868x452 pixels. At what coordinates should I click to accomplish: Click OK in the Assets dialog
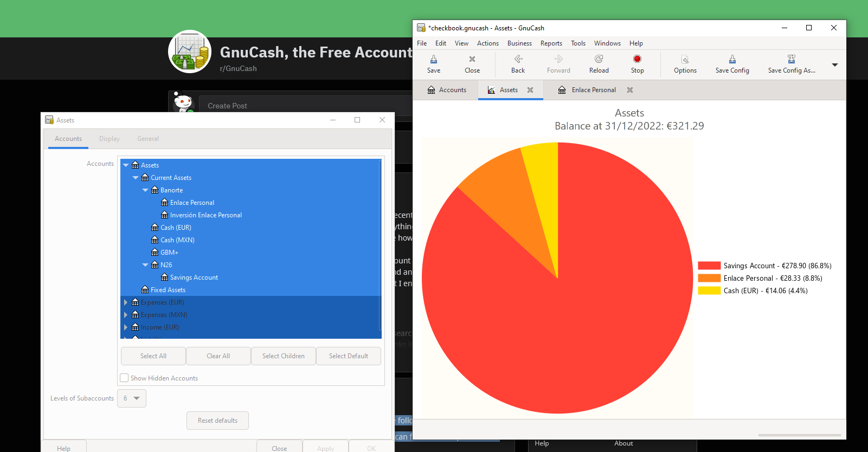(x=371, y=447)
